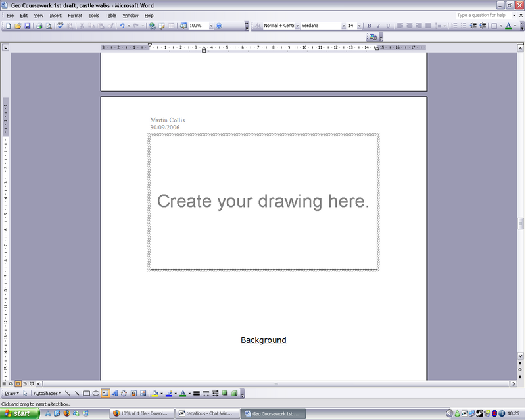Open the Zoom percentage dropdown

point(211,26)
